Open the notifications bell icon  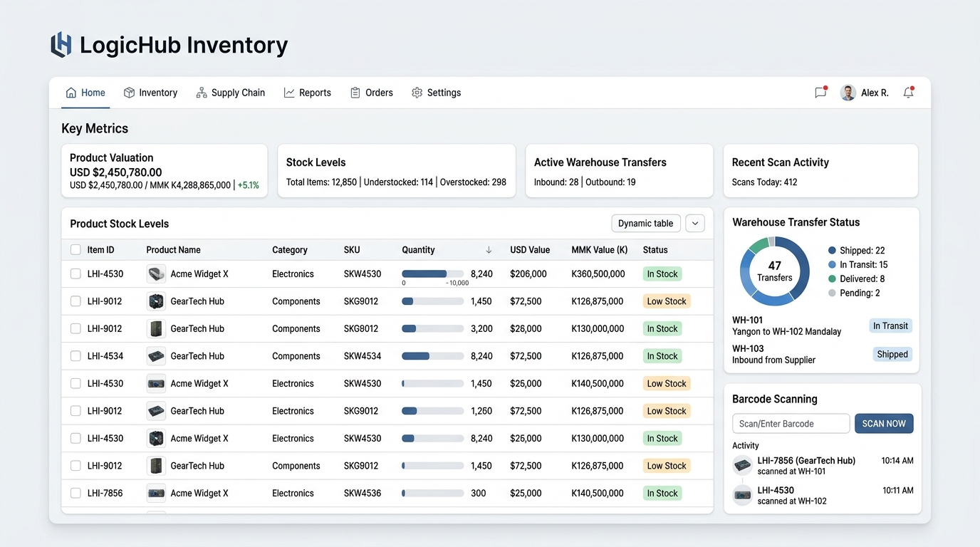tap(908, 93)
